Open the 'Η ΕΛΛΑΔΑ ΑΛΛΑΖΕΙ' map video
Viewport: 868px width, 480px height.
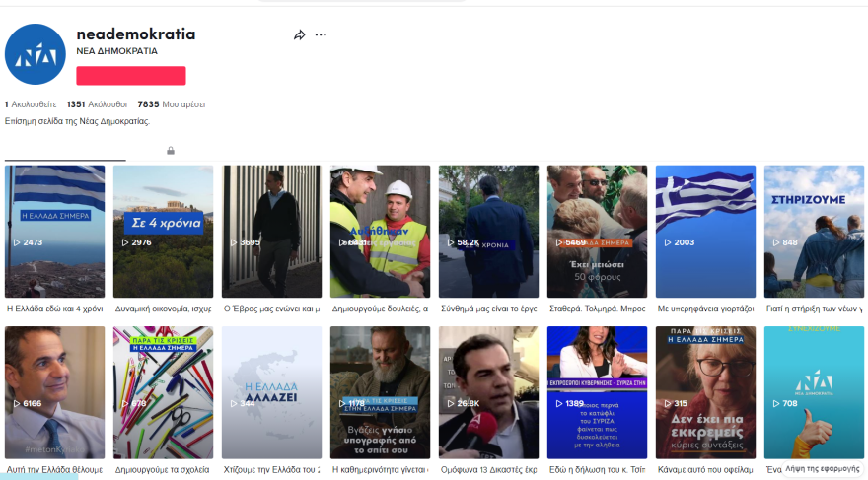point(271,392)
